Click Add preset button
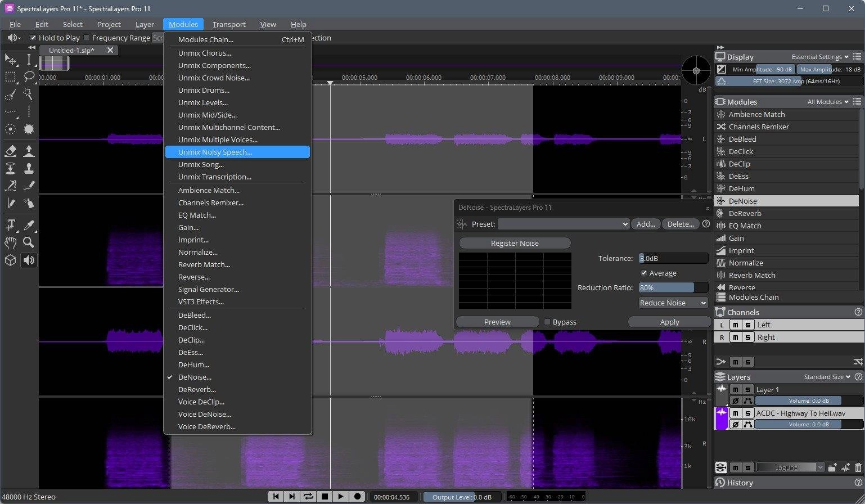865x504 pixels. point(646,224)
